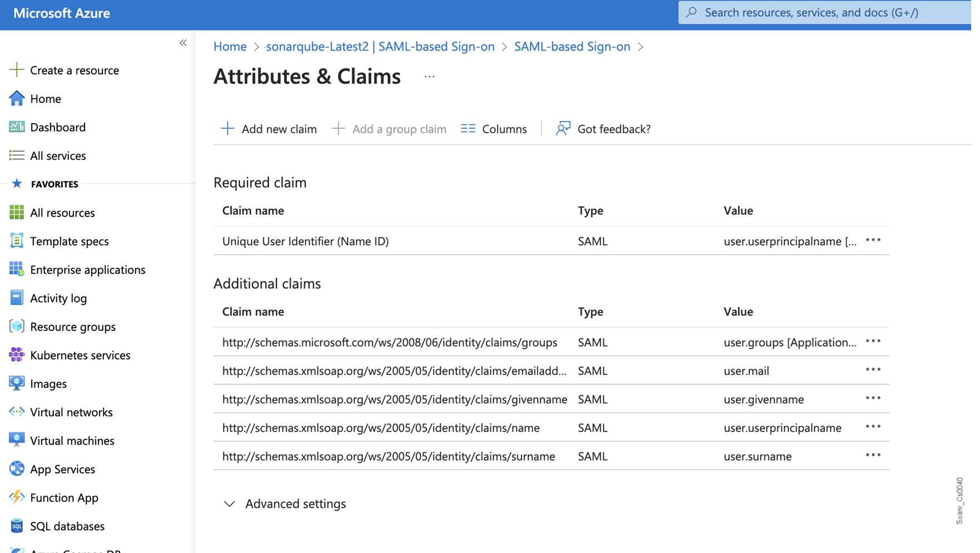Select the SQL databases icon
This screenshot has height=553, width=980.
pos(17,526)
